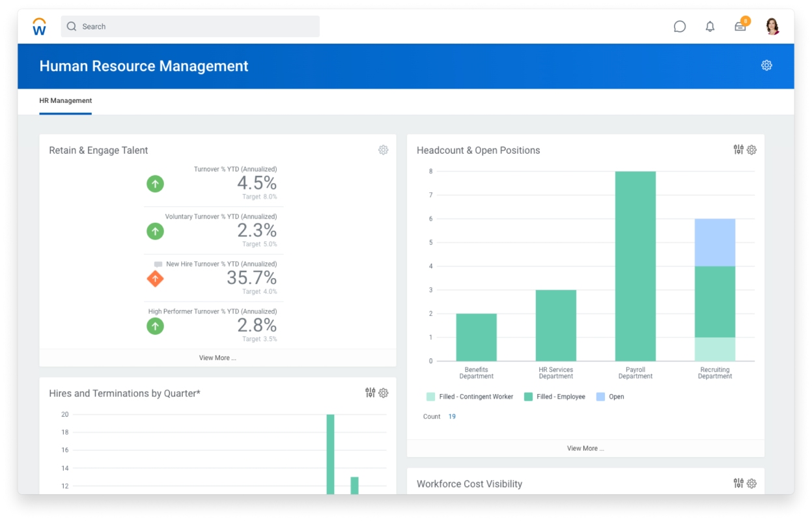Click View More in Retain & Engage Talent

point(217,358)
